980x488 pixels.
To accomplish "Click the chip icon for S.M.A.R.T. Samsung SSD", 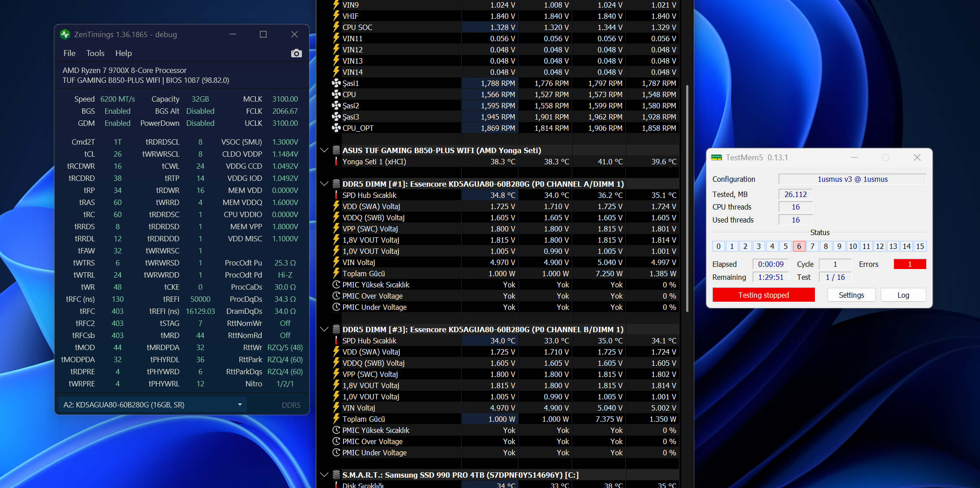I will click(x=336, y=475).
